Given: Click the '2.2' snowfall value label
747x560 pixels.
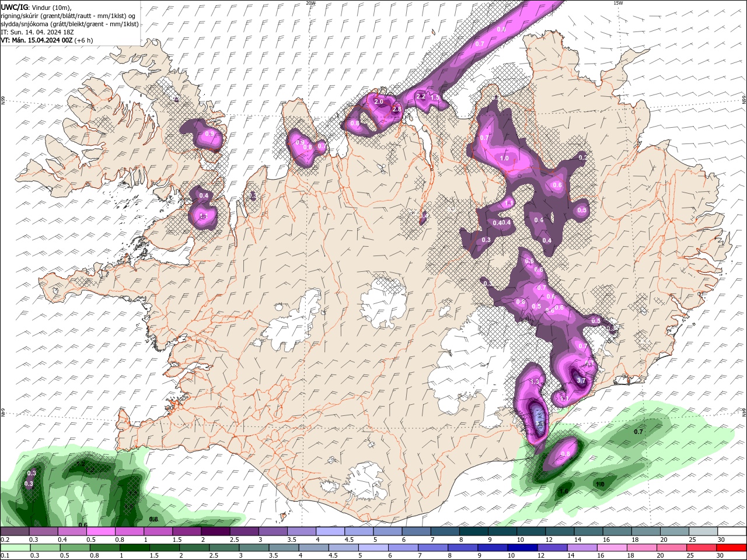Looking at the screenshot, I should [x=421, y=96].
